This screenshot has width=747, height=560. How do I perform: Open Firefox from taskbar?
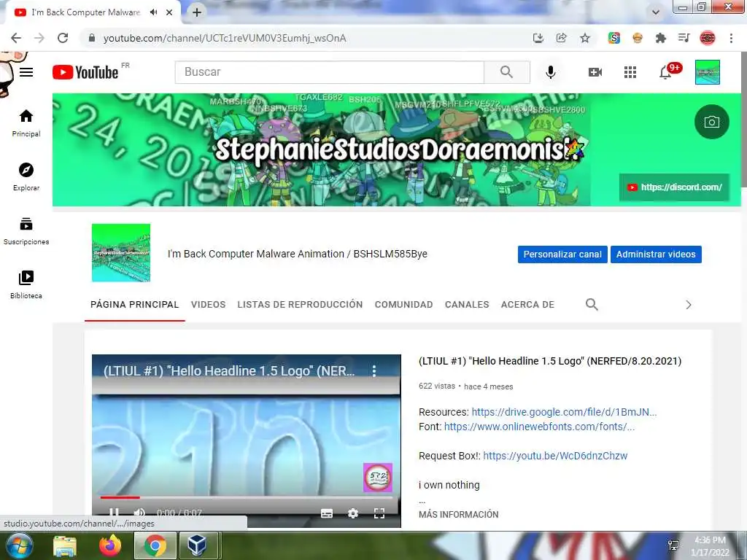pyautogui.click(x=110, y=546)
